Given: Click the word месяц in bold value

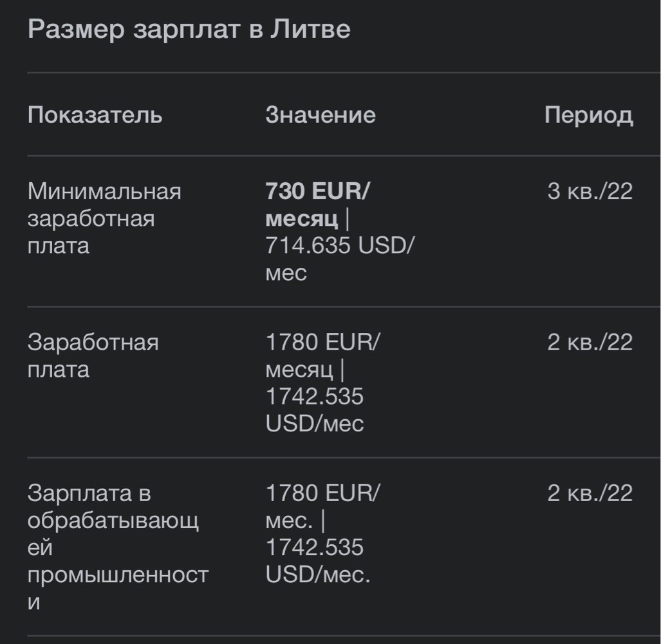Looking at the screenshot, I should [302, 220].
